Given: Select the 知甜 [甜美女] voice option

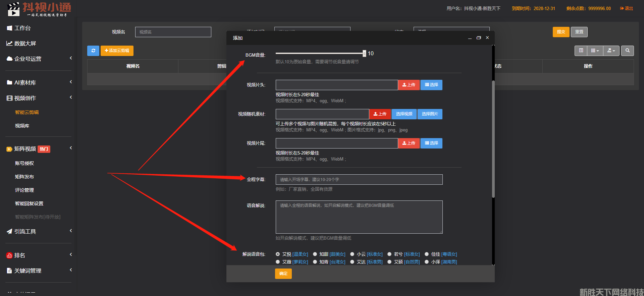Looking at the screenshot, I should [315, 254].
